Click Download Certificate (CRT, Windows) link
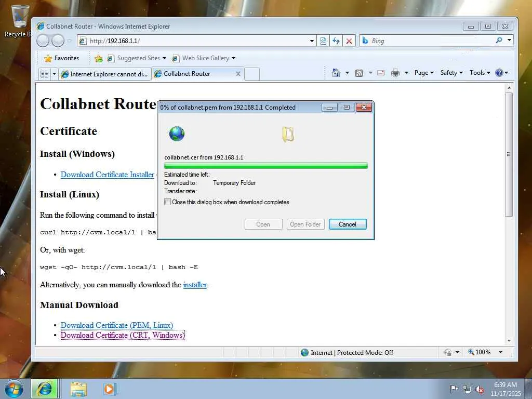532x399 pixels. tap(123, 335)
